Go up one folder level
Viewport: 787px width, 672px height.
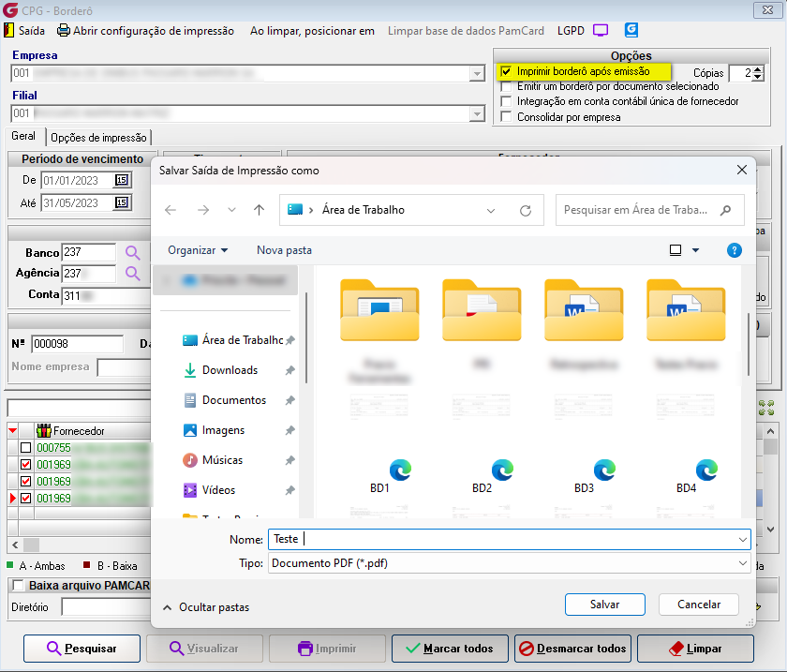[259, 210]
